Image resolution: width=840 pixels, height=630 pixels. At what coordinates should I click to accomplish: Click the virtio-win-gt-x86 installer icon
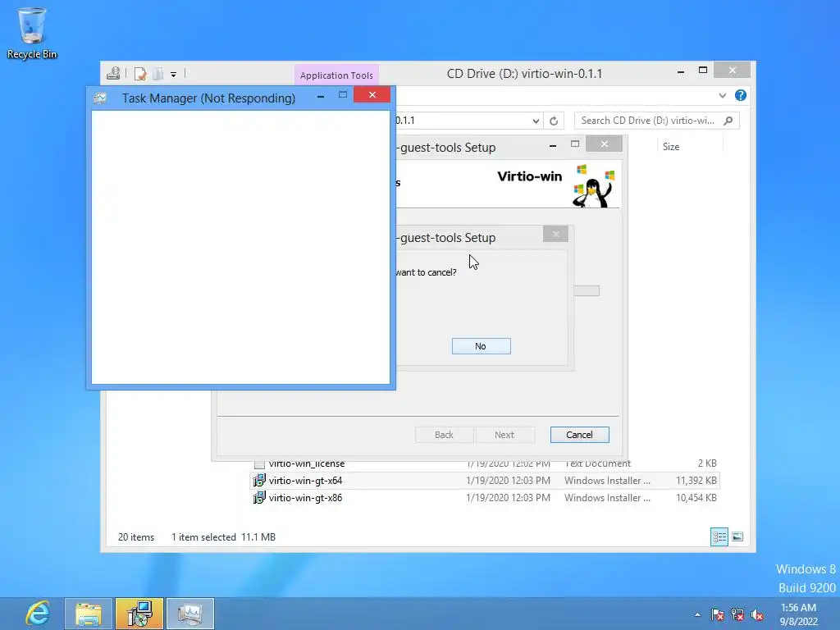[x=259, y=498]
